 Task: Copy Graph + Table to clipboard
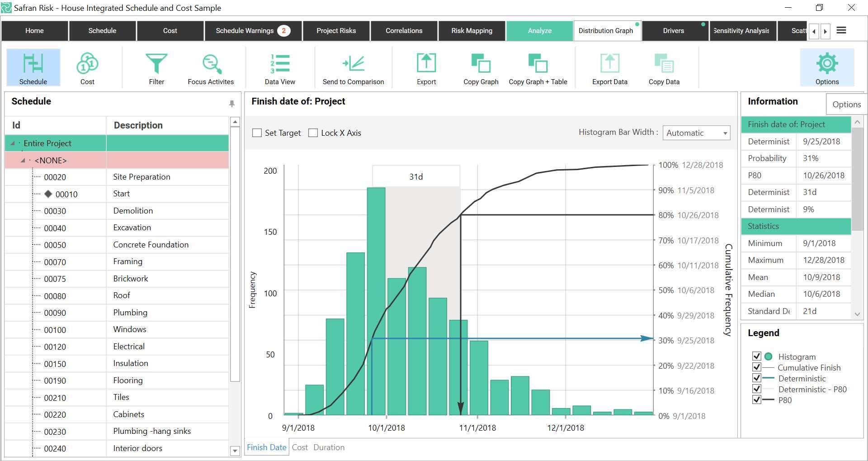[x=538, y=67]
